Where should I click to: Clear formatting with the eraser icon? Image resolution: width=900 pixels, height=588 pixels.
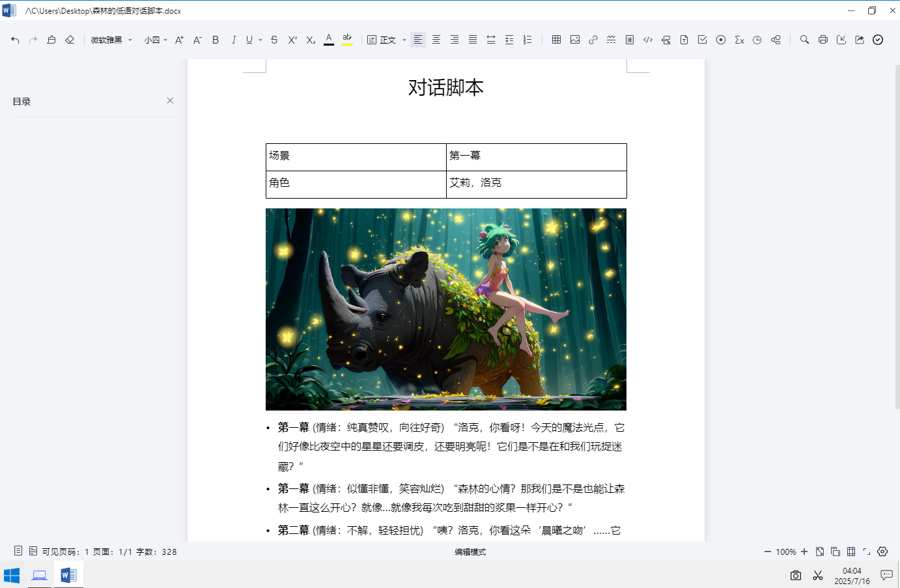click(70, 40)
